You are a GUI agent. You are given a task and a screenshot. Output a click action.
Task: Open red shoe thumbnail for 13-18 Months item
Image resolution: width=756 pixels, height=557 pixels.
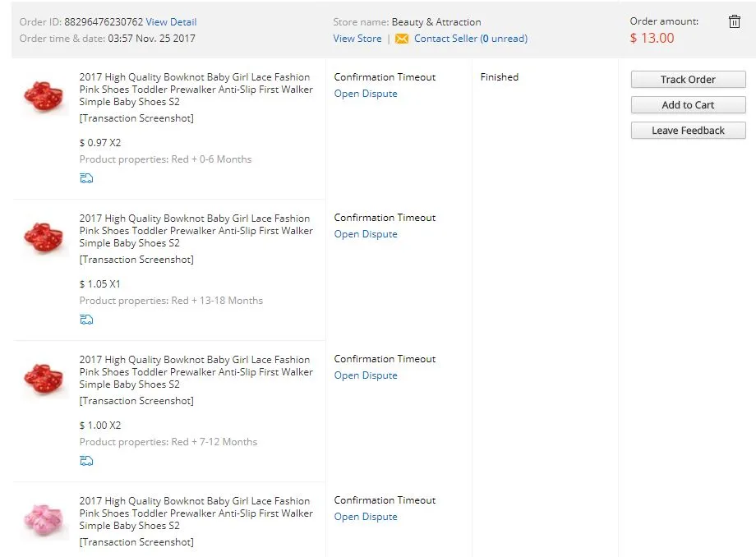tap(44, 237)
